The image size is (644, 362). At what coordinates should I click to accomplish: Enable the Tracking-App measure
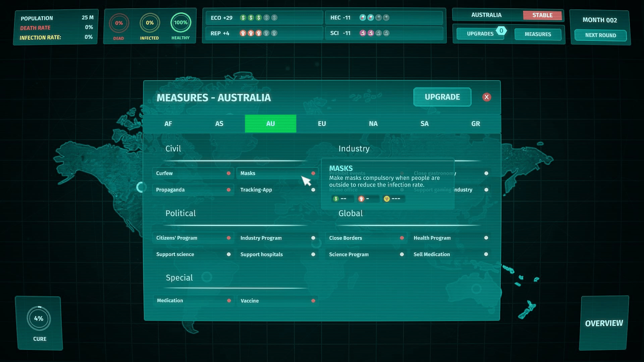tap(313, 190)
